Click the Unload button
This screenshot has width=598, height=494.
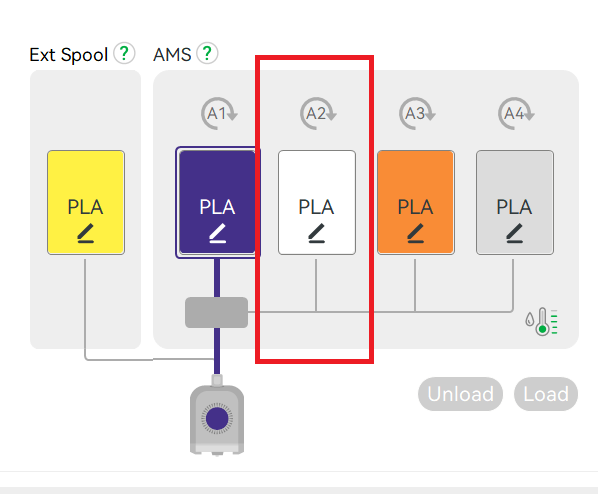pyautogui.click(x=460, y=394)
